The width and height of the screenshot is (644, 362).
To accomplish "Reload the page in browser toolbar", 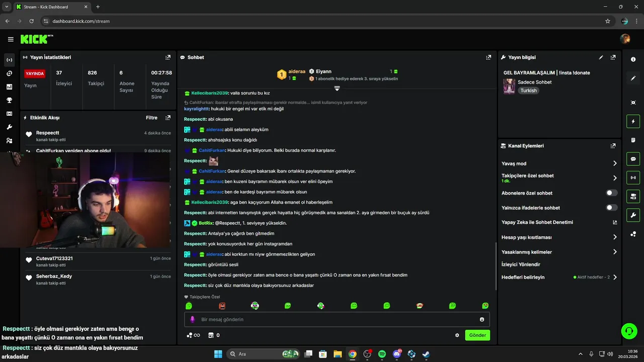I will tap(32, 21).
